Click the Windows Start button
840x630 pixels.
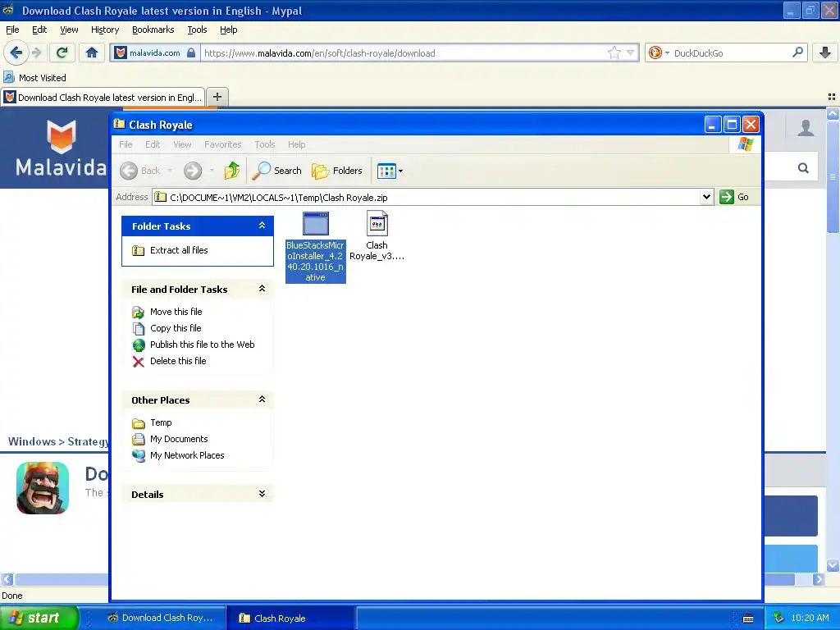point(39,618)
